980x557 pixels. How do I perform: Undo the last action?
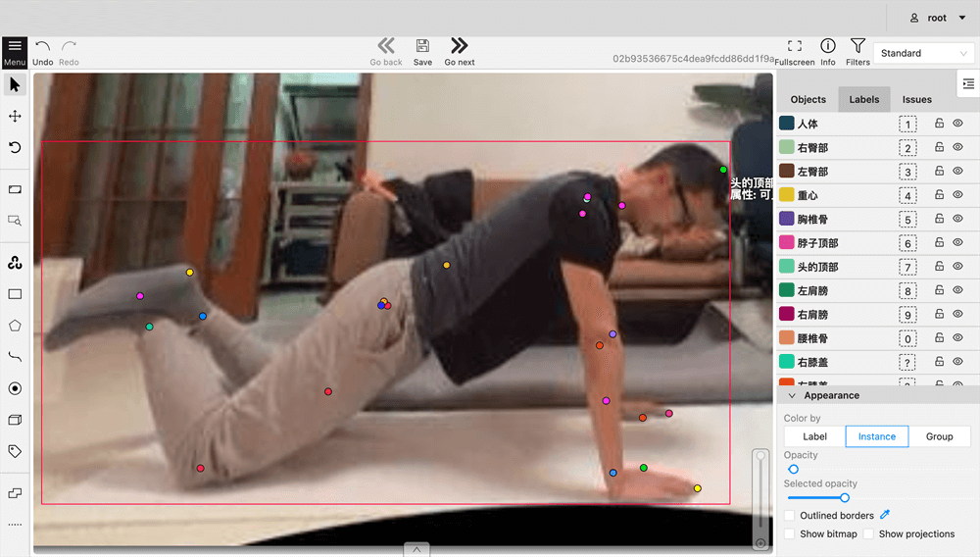(x=42, y=53)
